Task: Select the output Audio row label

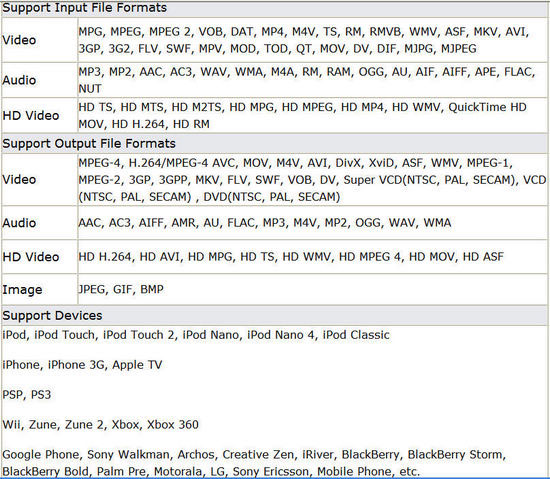Action: pos(19,223)
